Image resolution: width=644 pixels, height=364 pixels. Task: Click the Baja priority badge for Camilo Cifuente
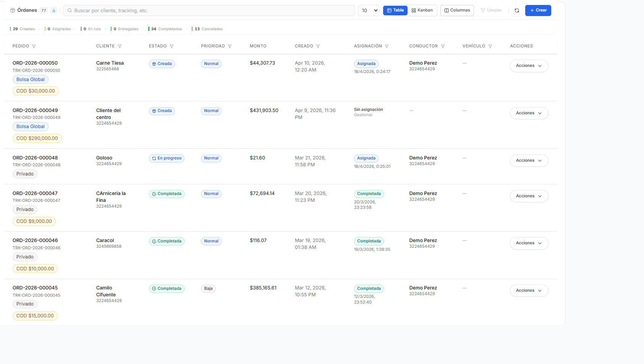click(208, 289)
